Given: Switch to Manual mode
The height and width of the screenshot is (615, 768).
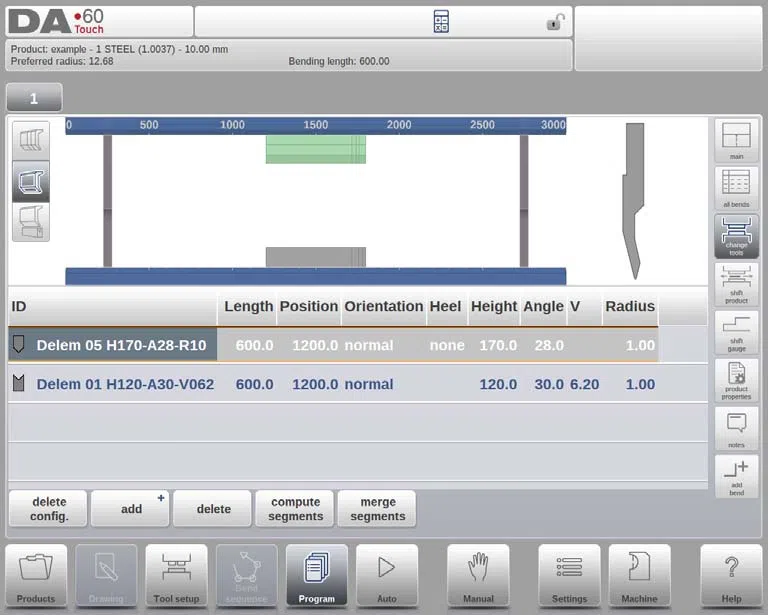Looking at the screenshot, I should click(x=478, y=576).
